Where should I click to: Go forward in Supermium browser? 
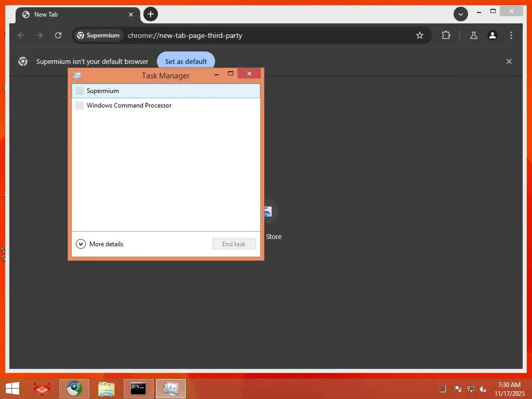[39, 35]
